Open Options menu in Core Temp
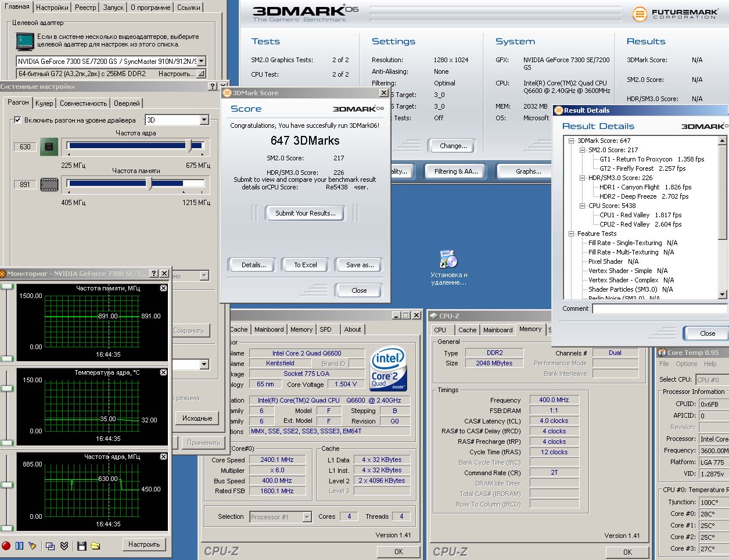Screen dimensions: 729x560 click(686, 364)
